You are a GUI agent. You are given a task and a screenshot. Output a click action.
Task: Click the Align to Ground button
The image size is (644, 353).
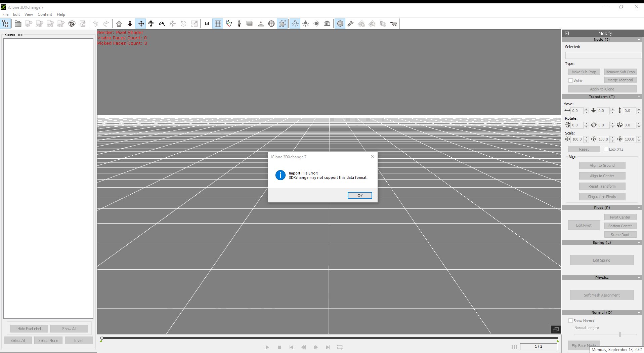tap(602, 165)
